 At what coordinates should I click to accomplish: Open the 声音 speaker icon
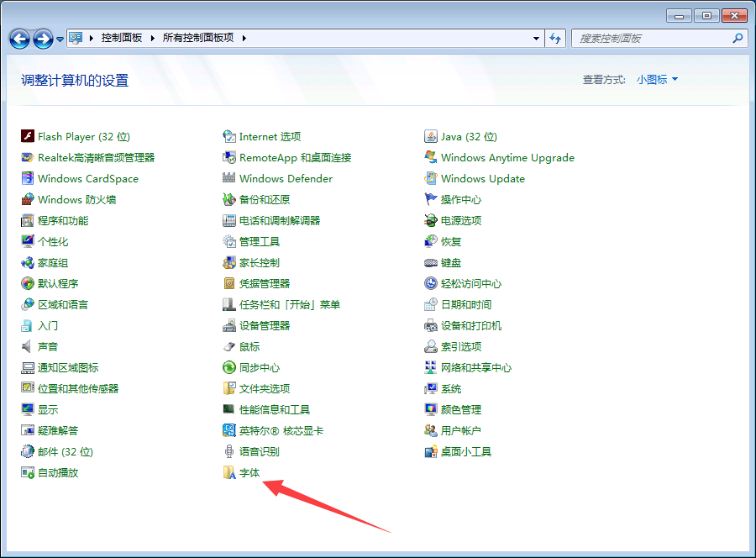pos(28,347)
